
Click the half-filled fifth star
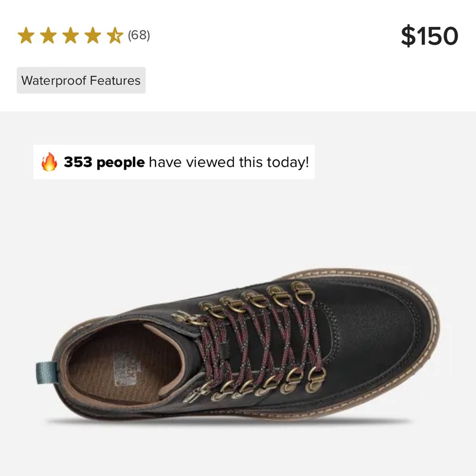115,34
